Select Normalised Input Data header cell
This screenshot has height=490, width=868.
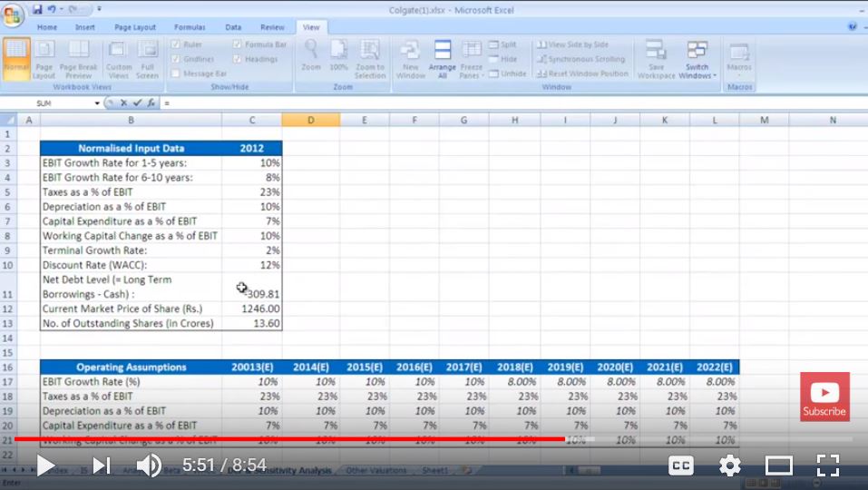132,149
